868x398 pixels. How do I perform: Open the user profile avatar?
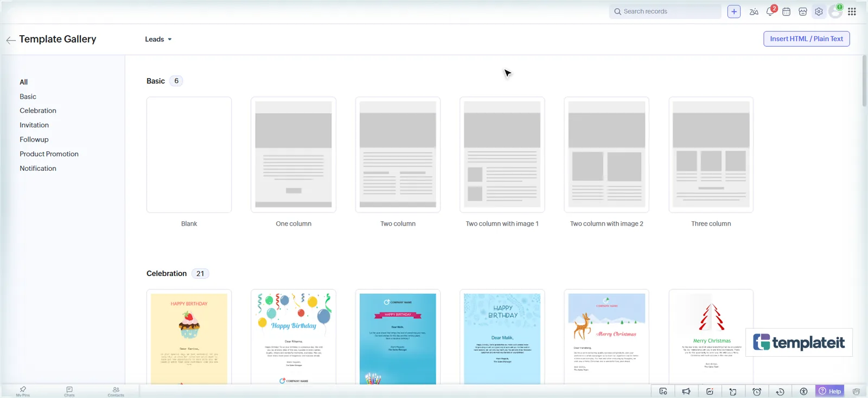pos(835,11)
